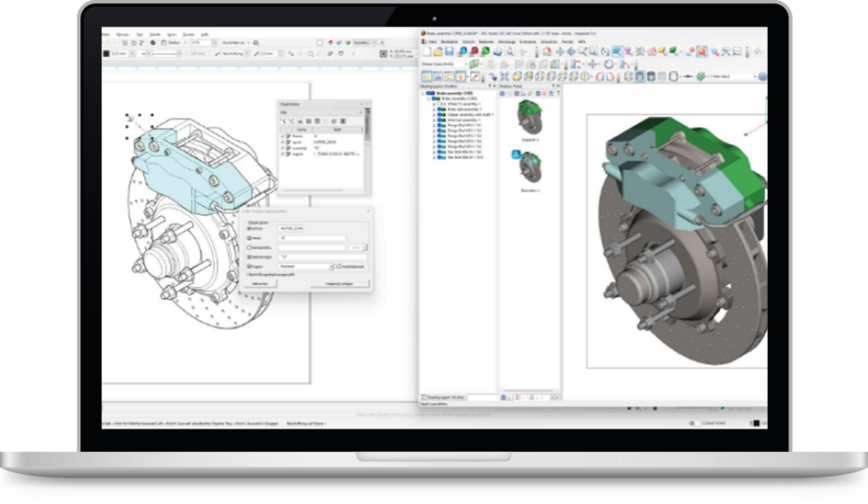Open file with the yellow folder icon
The height and width of the screenshot is (504, 868).
[438, 52]
